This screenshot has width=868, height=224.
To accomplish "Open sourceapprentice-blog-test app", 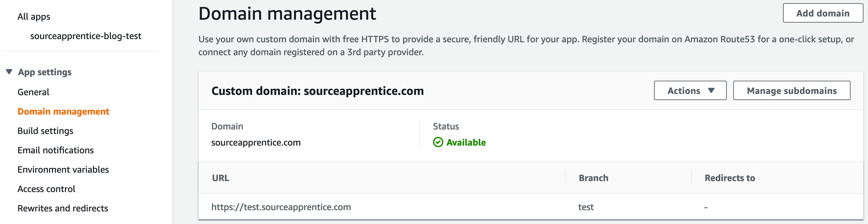I will (x=86, y=36).
